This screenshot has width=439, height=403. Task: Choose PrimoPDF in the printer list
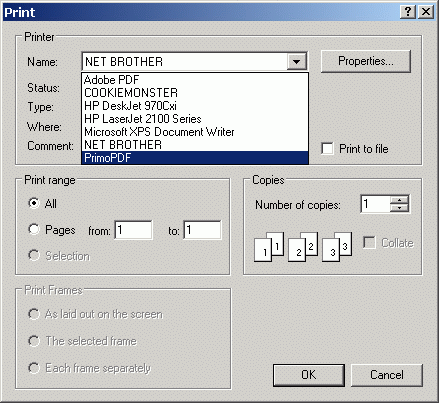195,157
